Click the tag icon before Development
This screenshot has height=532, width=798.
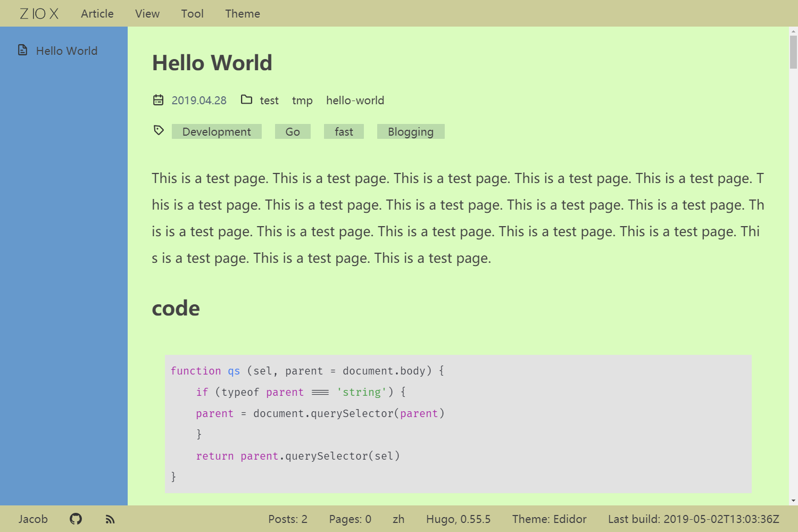tap(159, 130)
